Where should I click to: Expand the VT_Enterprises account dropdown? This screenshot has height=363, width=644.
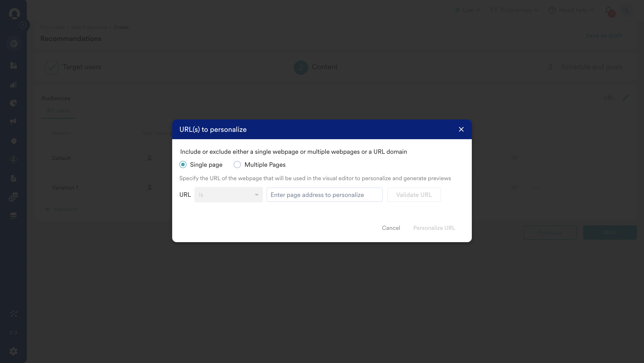point(514,10)
